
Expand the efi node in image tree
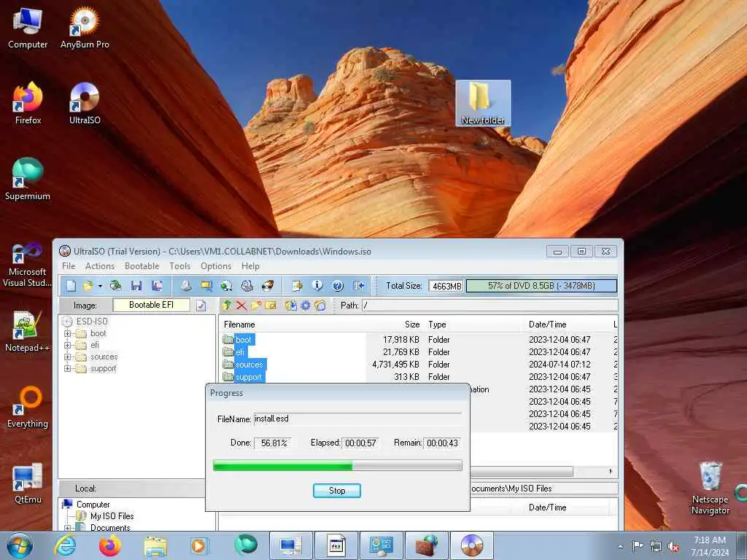tap(67, 345)
